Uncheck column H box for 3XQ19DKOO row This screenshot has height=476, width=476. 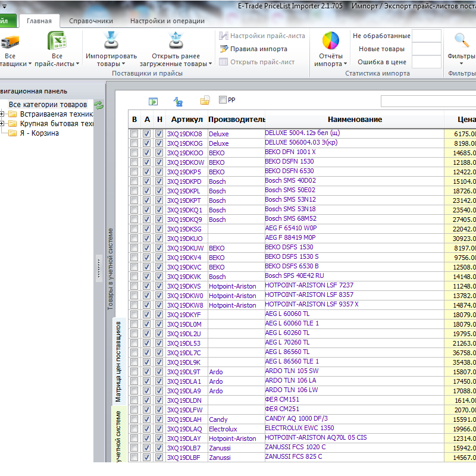(x=159, y=153)
